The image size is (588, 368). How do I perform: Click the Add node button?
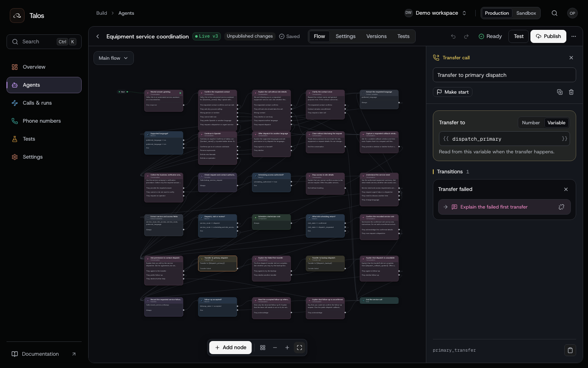coord(231,348)
